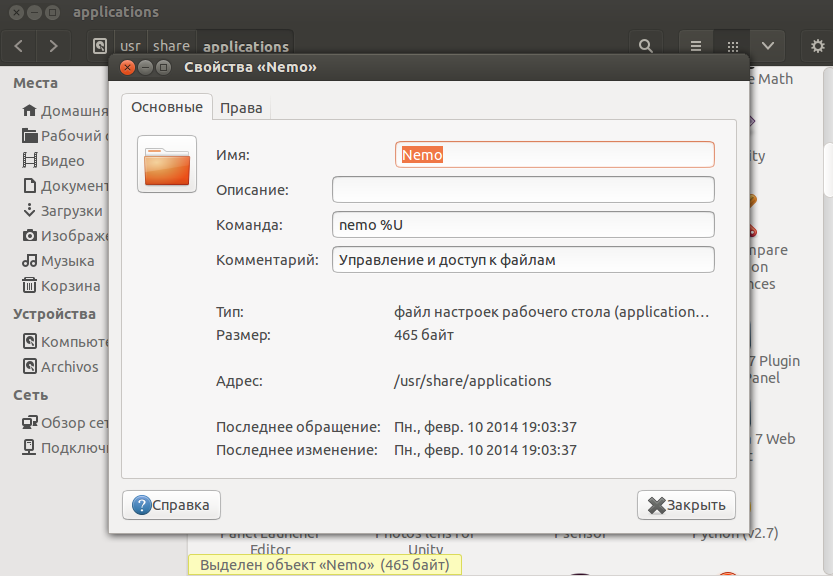Click the Места sidebar heading
833x576 pixels.
pos(36,83)
